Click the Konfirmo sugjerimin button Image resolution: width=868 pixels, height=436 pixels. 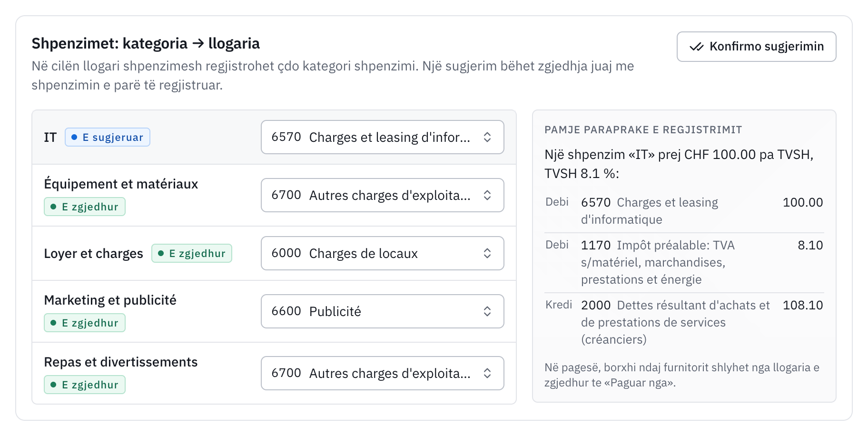point(756,47)
